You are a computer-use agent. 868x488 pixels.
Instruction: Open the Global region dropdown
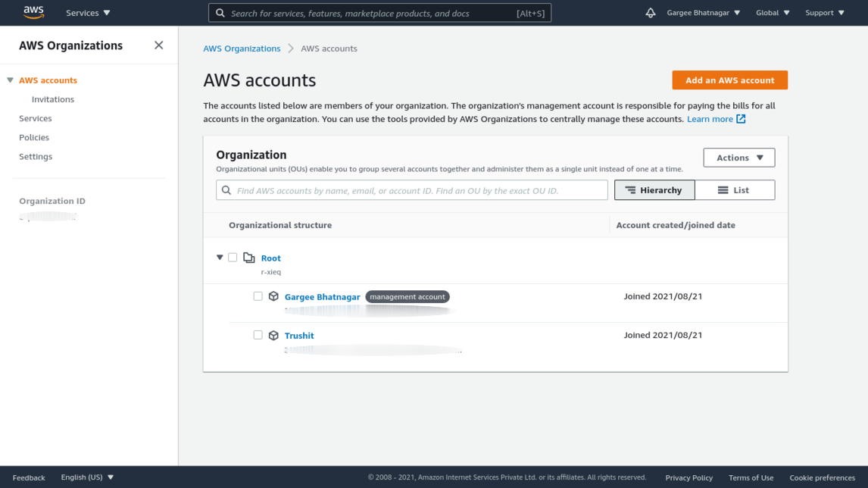click(x=773, y=13)
